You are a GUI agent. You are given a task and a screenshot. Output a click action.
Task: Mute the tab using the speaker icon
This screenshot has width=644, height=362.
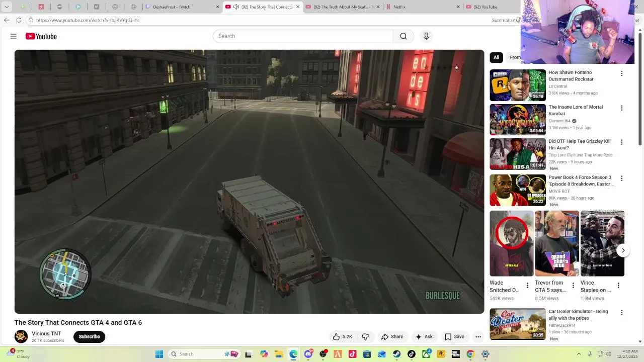tap(236, 7)
